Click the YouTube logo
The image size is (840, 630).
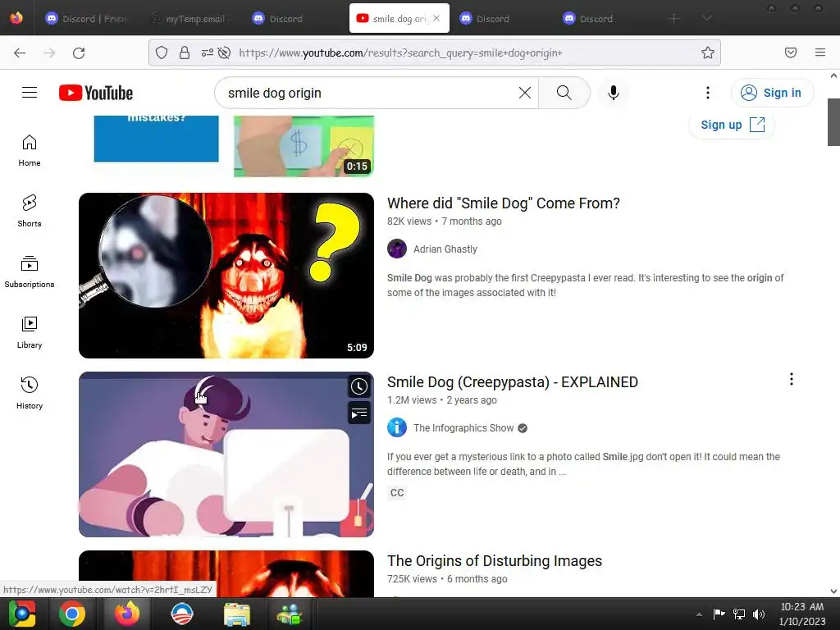96,93
